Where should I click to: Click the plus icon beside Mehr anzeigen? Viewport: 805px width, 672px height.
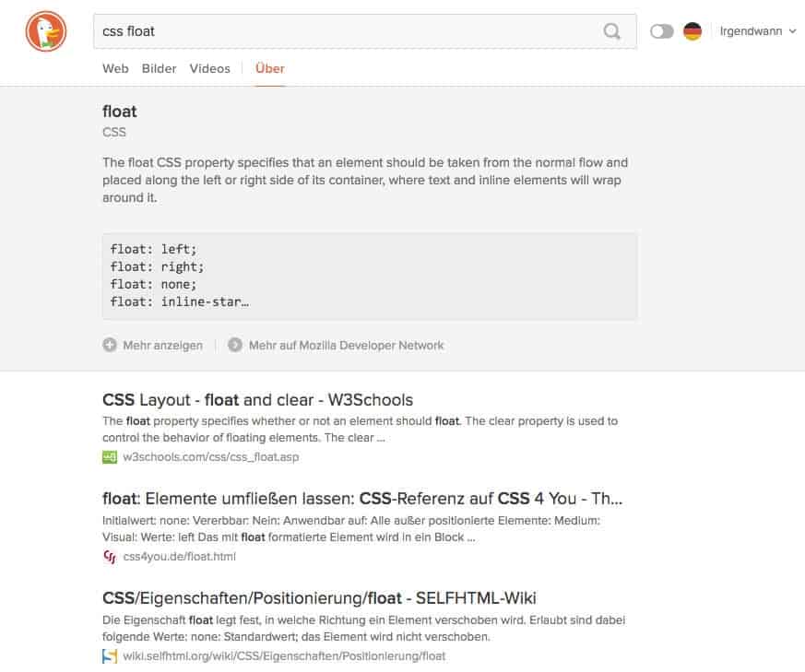(x=111, y=346)
